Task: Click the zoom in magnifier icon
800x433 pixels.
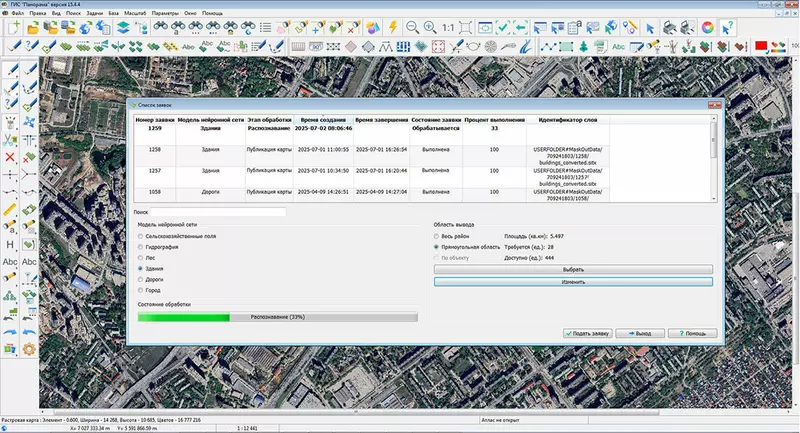Action: pyautogui.click(x=430, y=27)
